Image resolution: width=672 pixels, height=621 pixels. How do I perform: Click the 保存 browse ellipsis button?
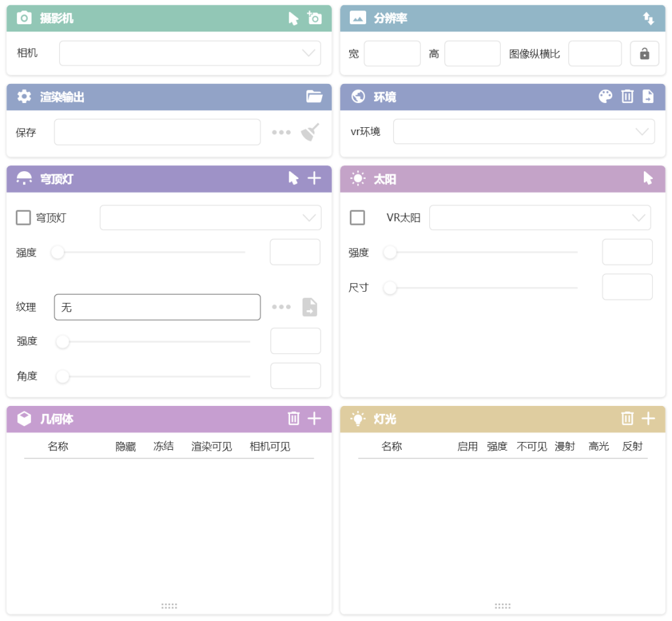click(x=282, y=132)
